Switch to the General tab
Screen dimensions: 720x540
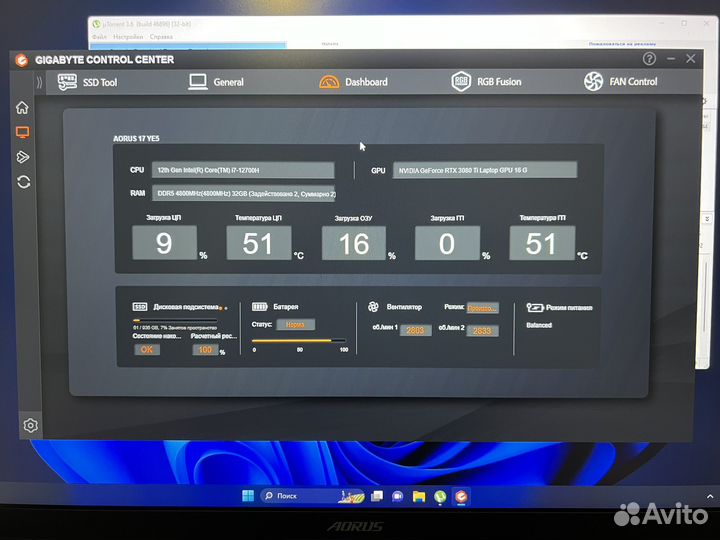point(216,82)
